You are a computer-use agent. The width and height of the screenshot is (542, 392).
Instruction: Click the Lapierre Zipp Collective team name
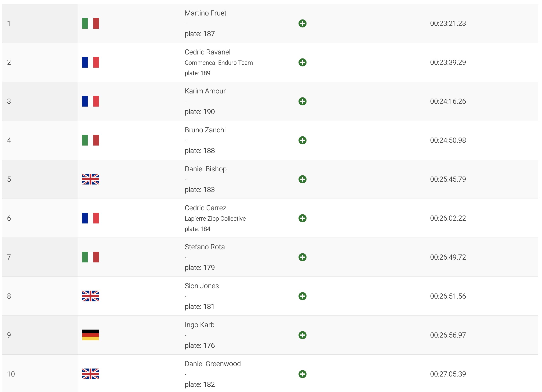[215, 219]
